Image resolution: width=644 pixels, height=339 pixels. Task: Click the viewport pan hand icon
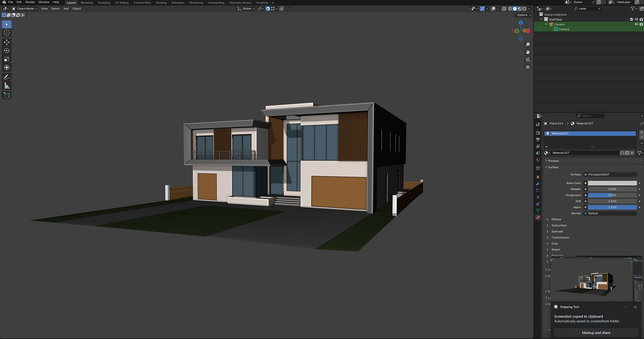point(528,52)
